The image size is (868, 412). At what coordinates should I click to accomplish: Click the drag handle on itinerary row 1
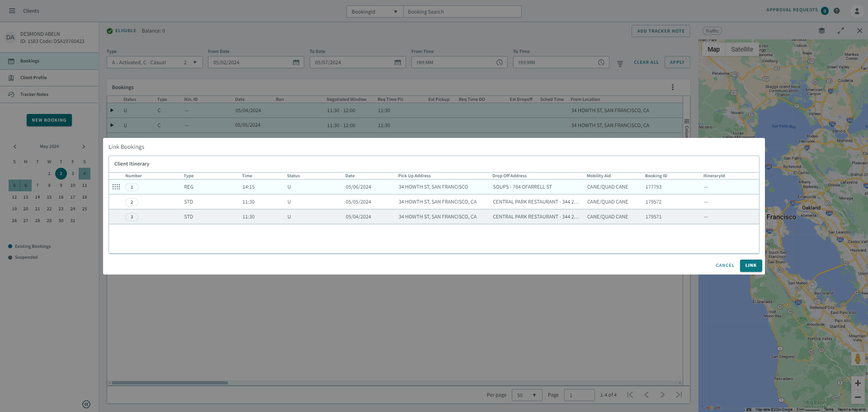tap(116, 187)
